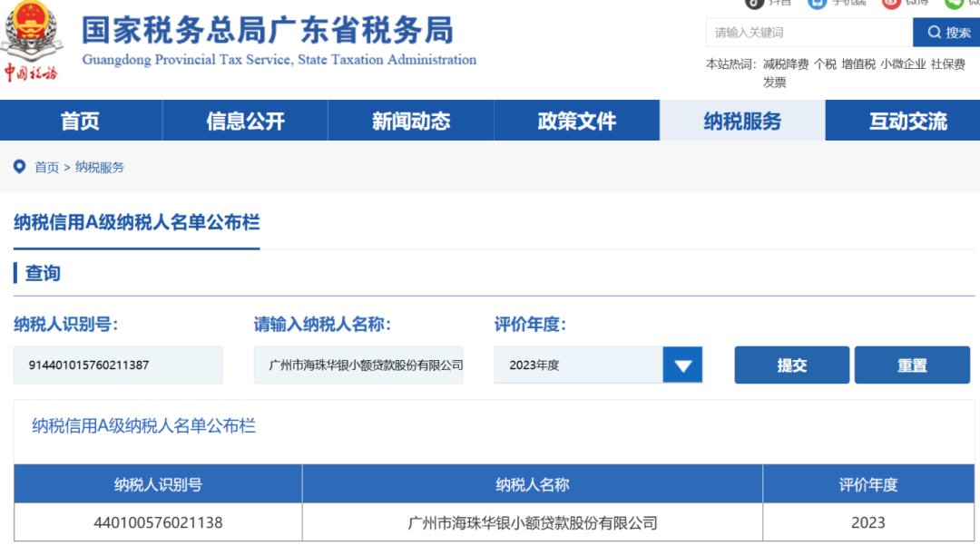
Task: Click the location pin breadcrumb icon
Action: tap(20, 167)
